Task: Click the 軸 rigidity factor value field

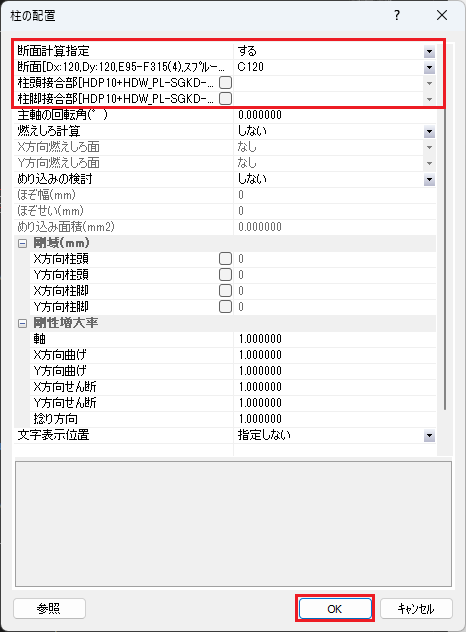Action: point(335,339)
